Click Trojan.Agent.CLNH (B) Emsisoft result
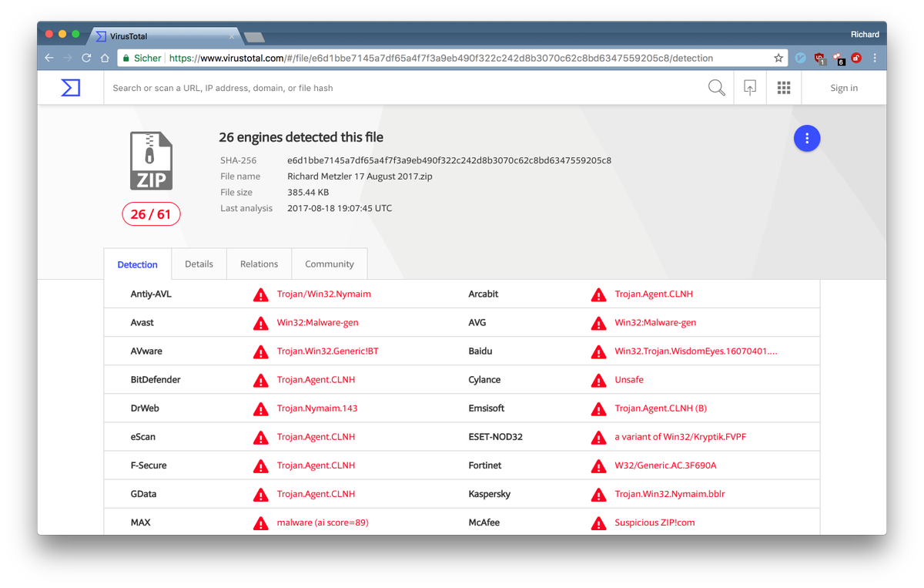 click(661, 408)
